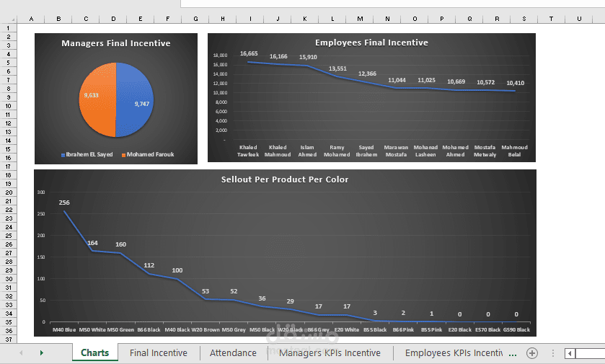Image resolution: width=605 pixels, height=364 pixels.
Task: Click the 53 data label in Sellout chart
Action: pyautogui.click(x=206, y=291)
